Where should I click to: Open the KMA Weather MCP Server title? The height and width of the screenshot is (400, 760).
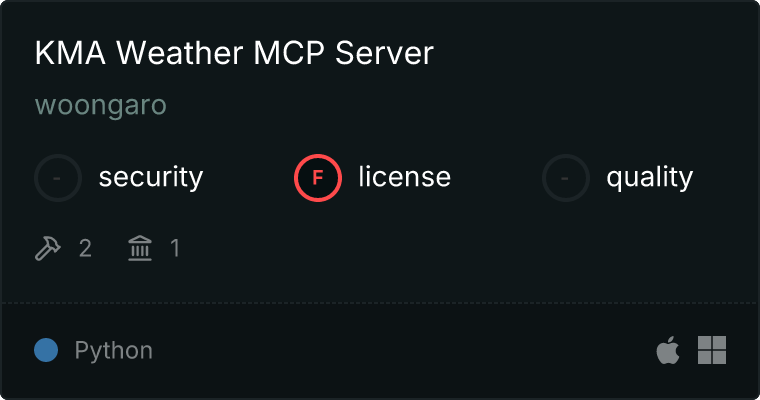point(234,52)
